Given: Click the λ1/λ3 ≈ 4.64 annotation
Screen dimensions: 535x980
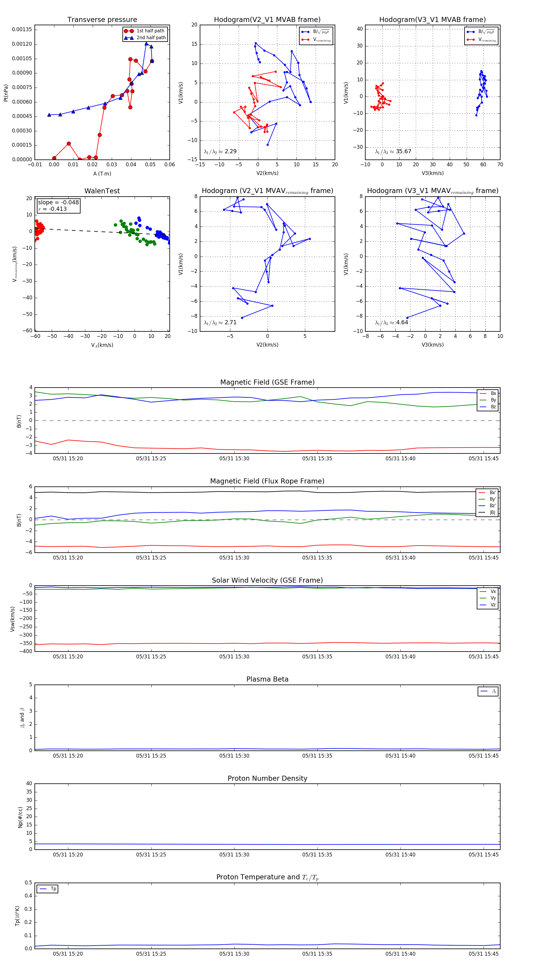Looking at the screenshot, I should [x=391, y=323].
